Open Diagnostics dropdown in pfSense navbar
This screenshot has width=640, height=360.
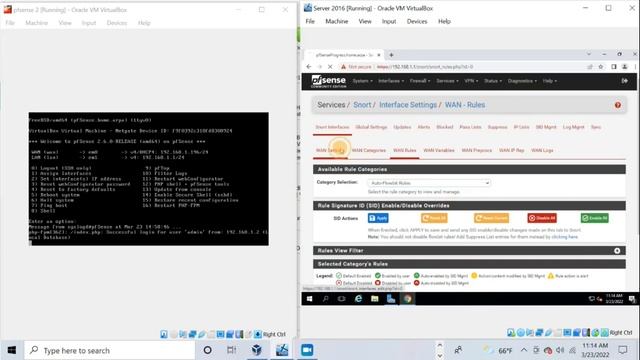pyautogui.click(x=522, y=81)
